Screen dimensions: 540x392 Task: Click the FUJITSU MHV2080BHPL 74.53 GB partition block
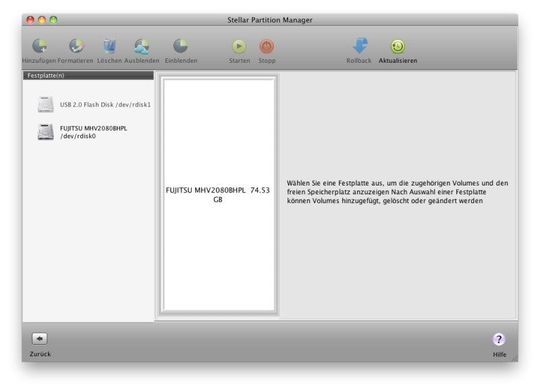pyautogui.click(x=218, y=194)
